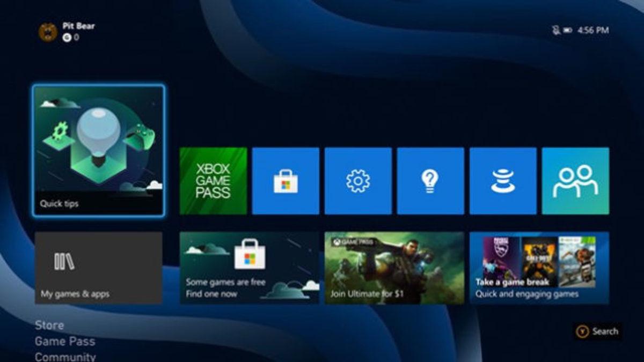
Task: Open the Xbox Game Pass tile
Action: [214, 181]
